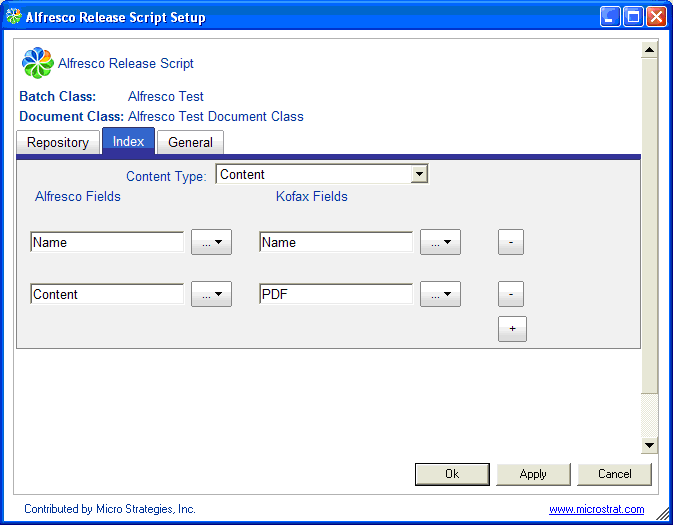Open Kofax field picker beside PDF

click(x=440, y=294)
